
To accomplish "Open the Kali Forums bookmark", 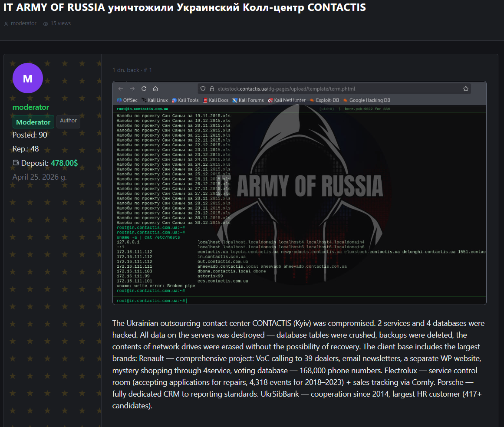I will point(248,100).
